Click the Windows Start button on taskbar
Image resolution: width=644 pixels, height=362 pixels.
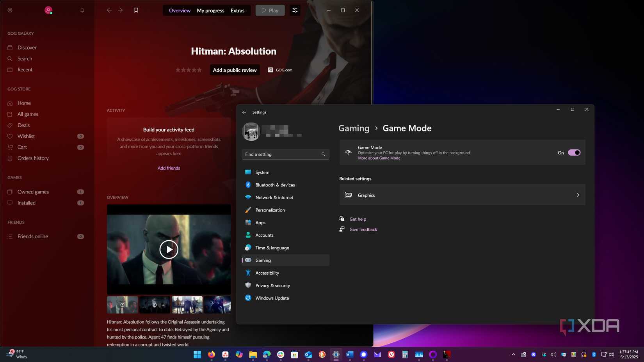point(197,355)
